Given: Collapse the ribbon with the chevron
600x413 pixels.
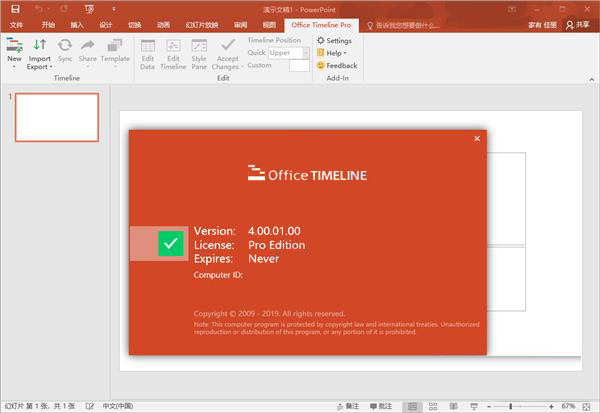Looking at the screenshot, I should pos(592,79).
